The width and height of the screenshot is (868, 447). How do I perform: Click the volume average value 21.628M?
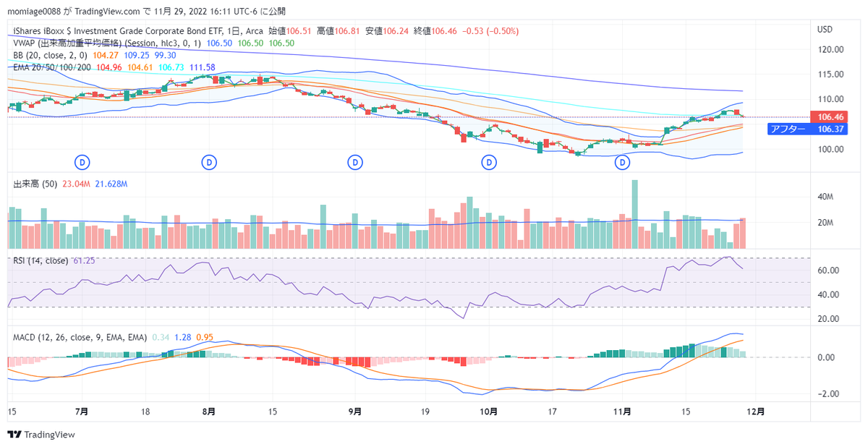[111, 184]
